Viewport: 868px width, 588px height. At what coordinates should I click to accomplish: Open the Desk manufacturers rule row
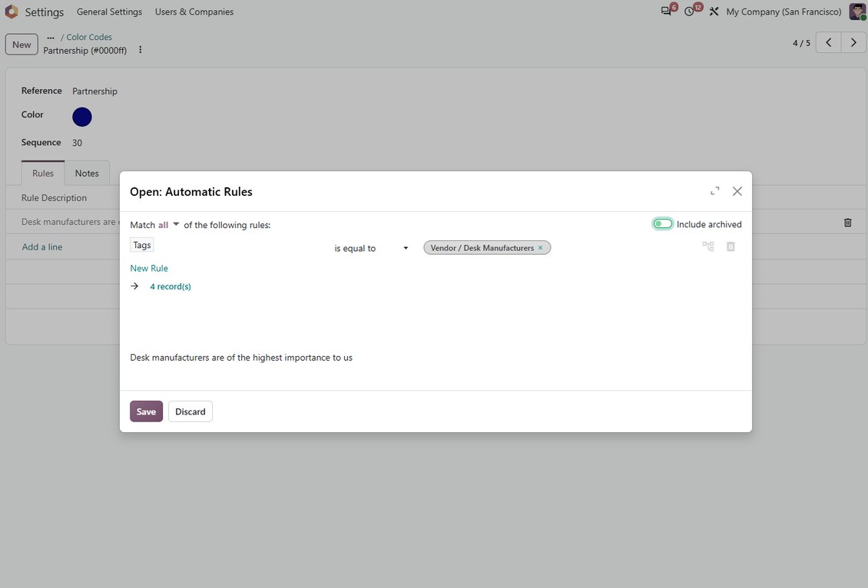click(x=69, y=222)
